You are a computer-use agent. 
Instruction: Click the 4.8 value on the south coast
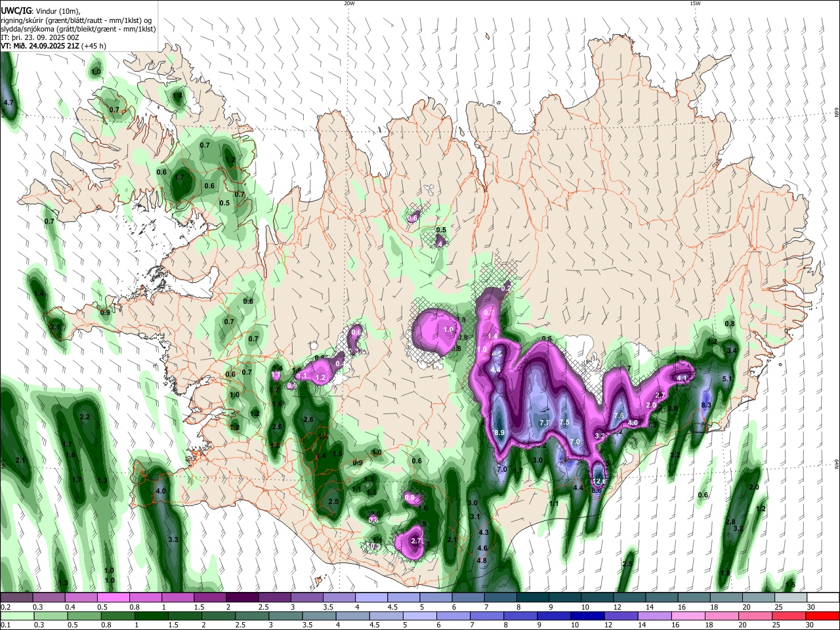tap(482, 560)
